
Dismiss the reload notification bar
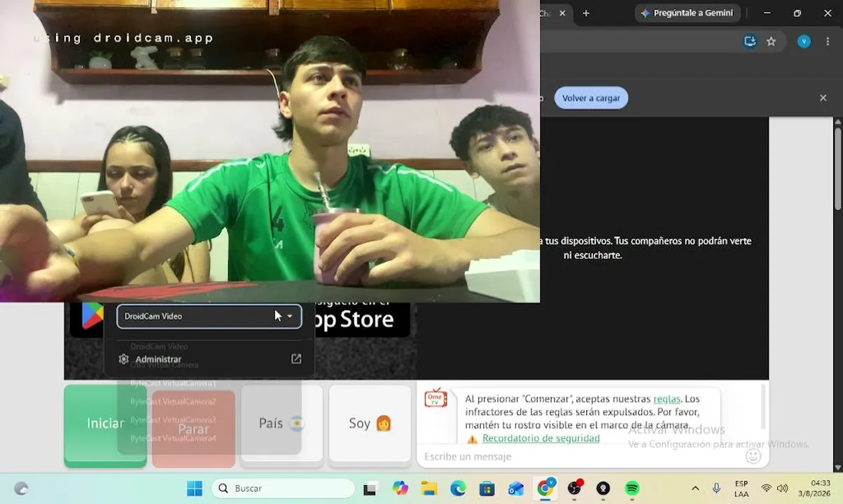click(823, 98)
